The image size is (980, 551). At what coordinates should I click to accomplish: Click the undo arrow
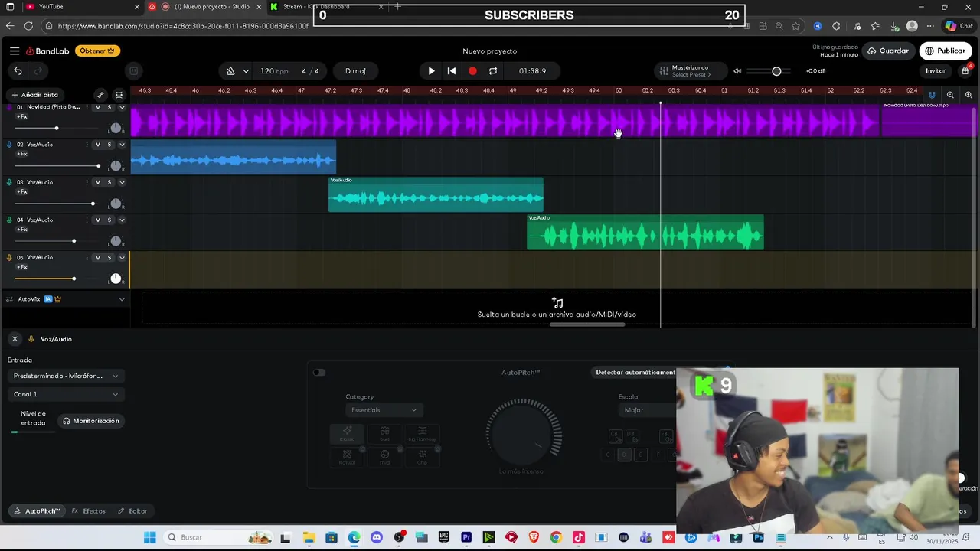click(18, 71)
